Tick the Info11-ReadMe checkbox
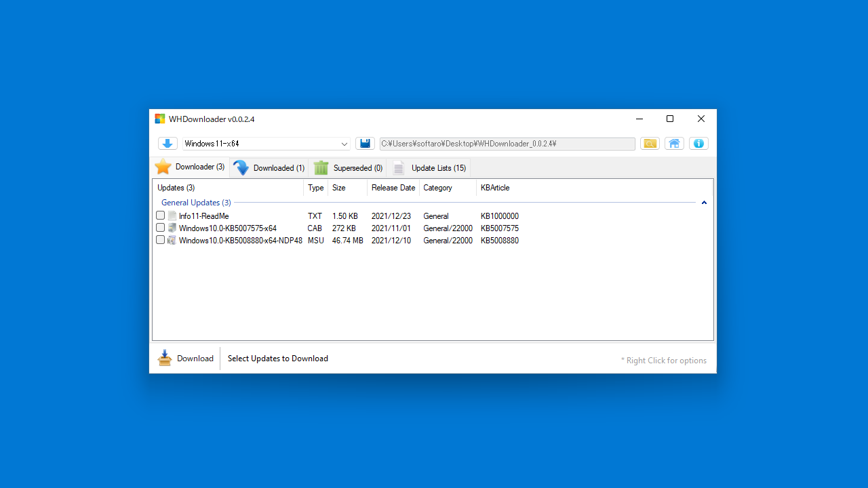This screenshot has height=488, width=868. click(161, 216)
